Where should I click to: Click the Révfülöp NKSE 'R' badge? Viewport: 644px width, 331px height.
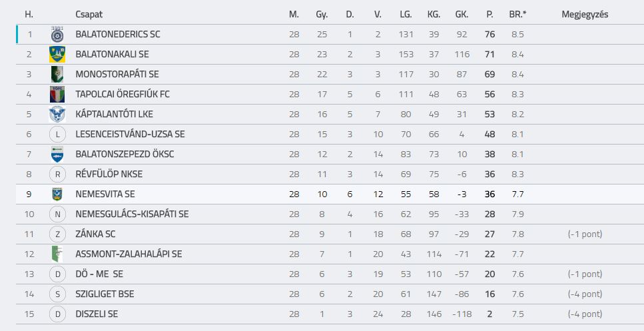click(57, 174)
